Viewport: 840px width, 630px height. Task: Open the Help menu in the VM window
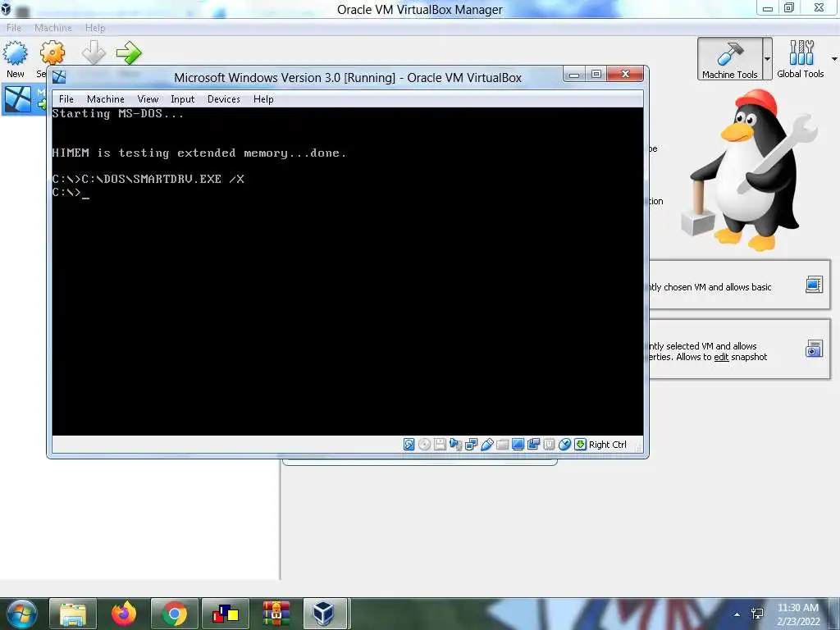point(263,99)
